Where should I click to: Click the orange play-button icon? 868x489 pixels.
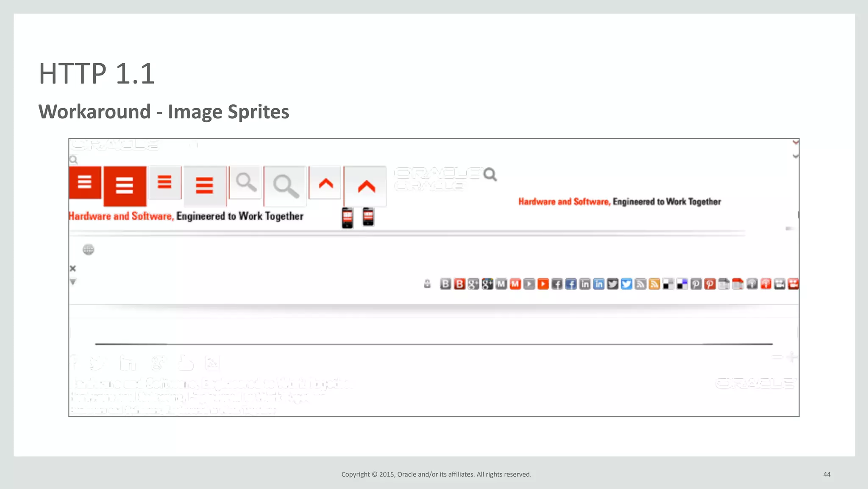coord(543,284)
